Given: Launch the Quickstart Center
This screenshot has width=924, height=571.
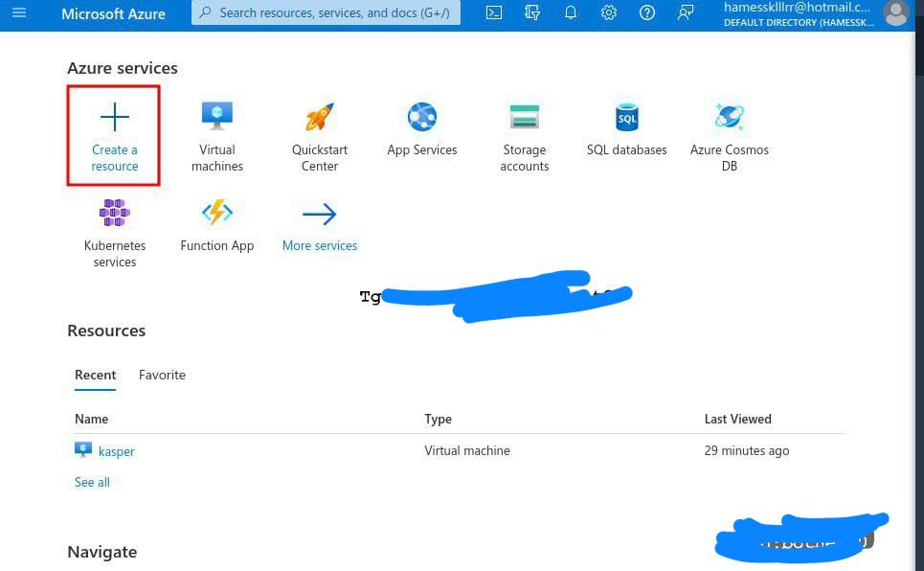Looking at the screenshot, I should click(320, 135).
